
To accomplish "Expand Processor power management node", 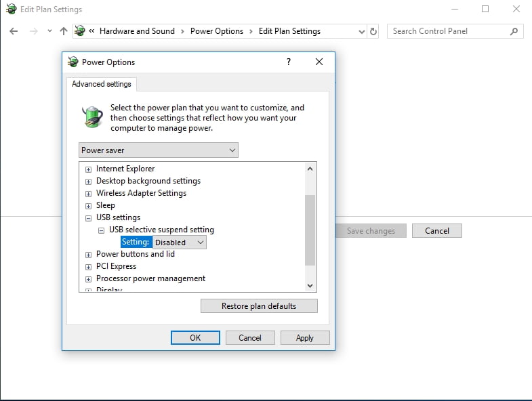I will (x=88, y=279).
